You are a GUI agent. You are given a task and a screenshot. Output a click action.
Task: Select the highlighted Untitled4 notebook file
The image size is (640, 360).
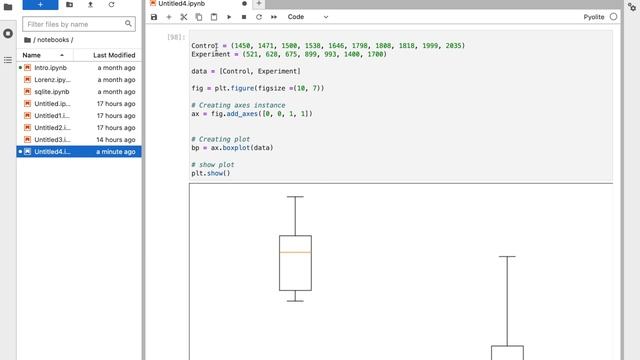click(79, 151)
